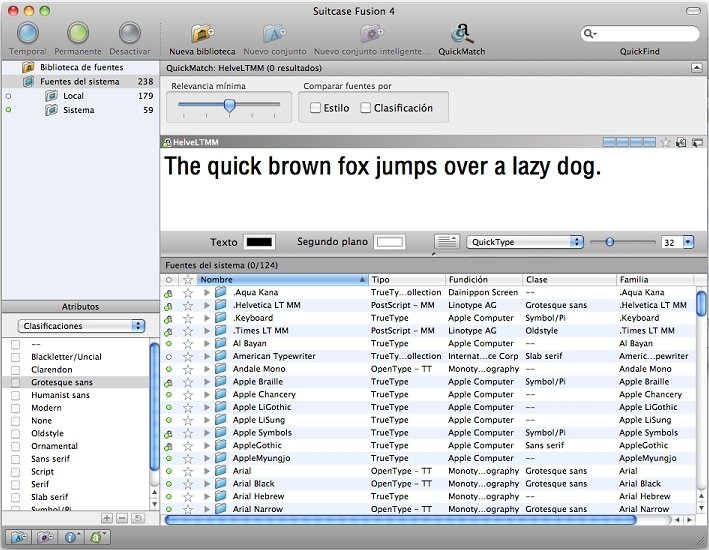Sort by the Tipo column header
Image resolution: width=709 pixels, height=550 pixels.
[406, 280]
